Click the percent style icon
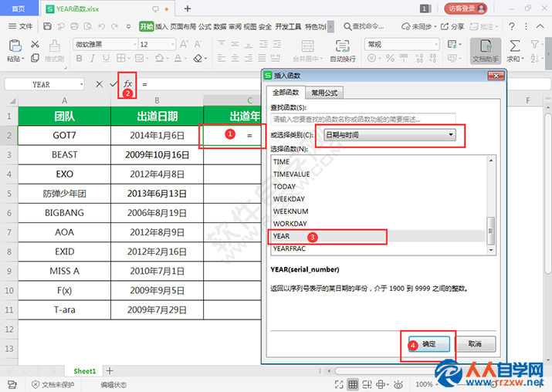The width and height of the screenshot is (552, 392). 390,58
